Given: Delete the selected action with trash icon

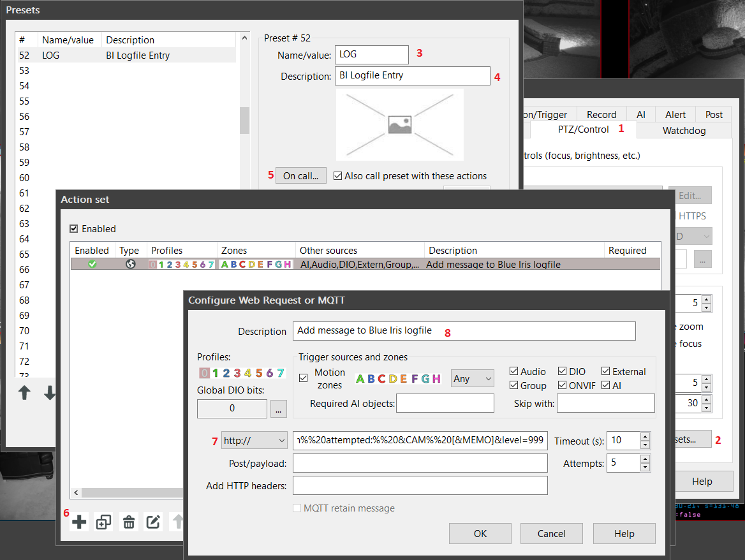Looking at the screenshot, I should (x=129, y=522).
